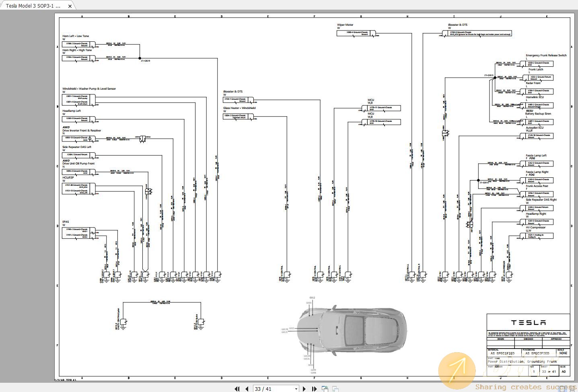Image resolution: width=578 pixels, height=392 pixels.
Task: Click 'Emergency Frunk Release Switch' label
Action: coord(546,55)
